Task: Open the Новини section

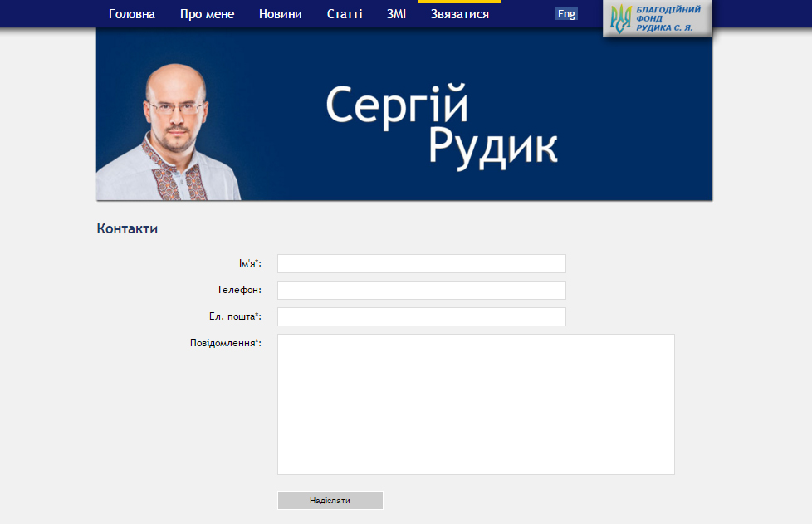Action: click(280, 14)
